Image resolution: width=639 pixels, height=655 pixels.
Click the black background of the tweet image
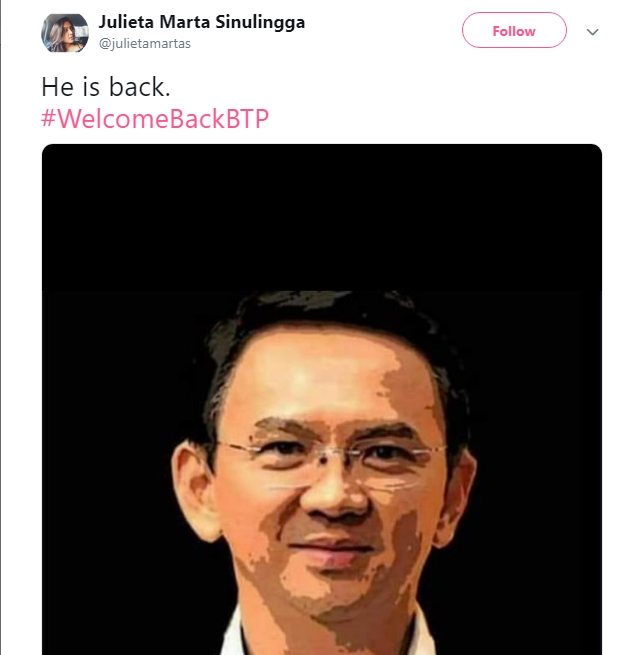(x=322, y=217)
